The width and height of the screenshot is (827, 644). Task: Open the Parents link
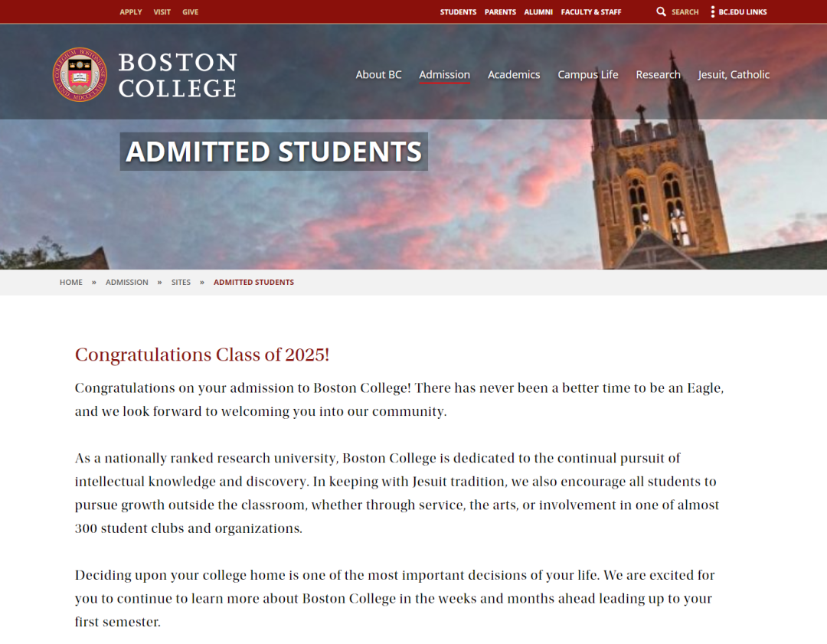(500, 11)
